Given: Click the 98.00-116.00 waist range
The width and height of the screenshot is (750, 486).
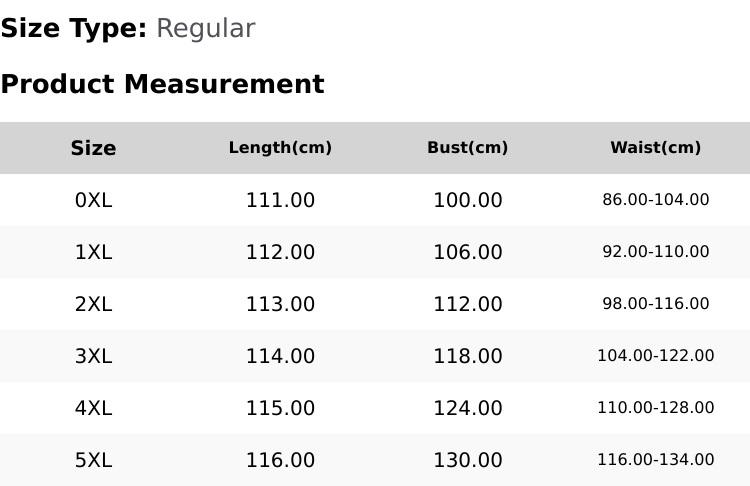Looking at the screenshot, I should tap(656, 304).
